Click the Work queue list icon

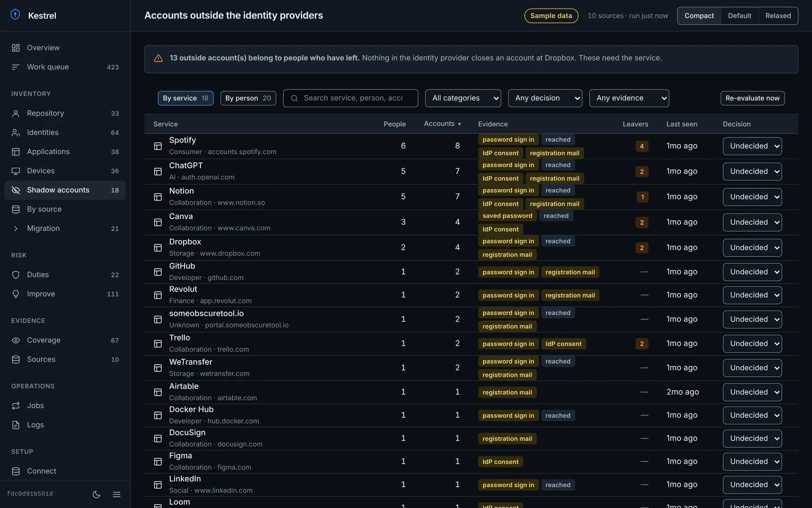pos(16,67)
